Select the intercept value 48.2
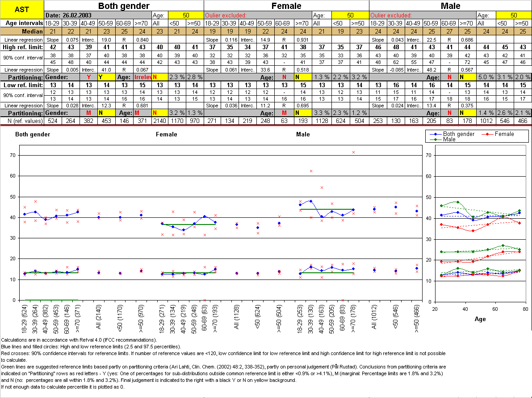Screen dimensions: 532x398 (x=431, y=70)
